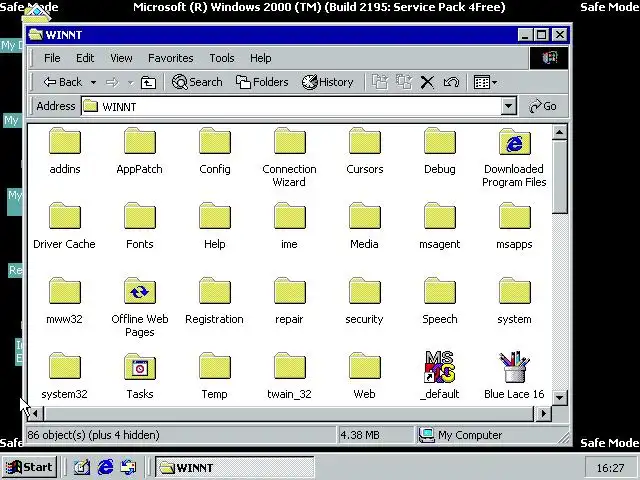Viewport: 640px width, 480px height.
Task: Click the Copy To toolbar icon
Action: pos(404,82)
